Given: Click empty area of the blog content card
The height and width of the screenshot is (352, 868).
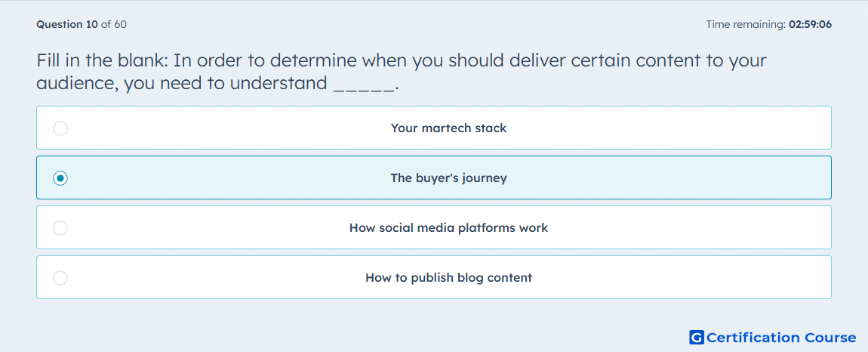Looking at the screenshot, I should tap(664, 278).
